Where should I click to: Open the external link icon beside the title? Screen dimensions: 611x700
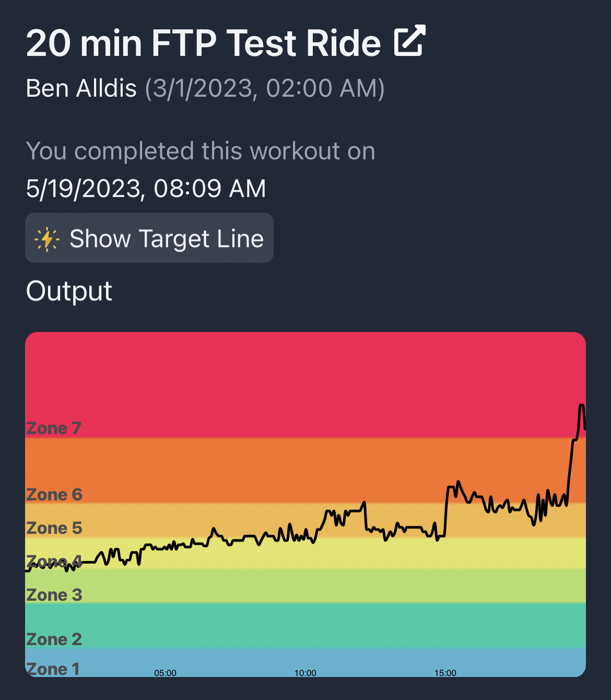pos(410,41)
